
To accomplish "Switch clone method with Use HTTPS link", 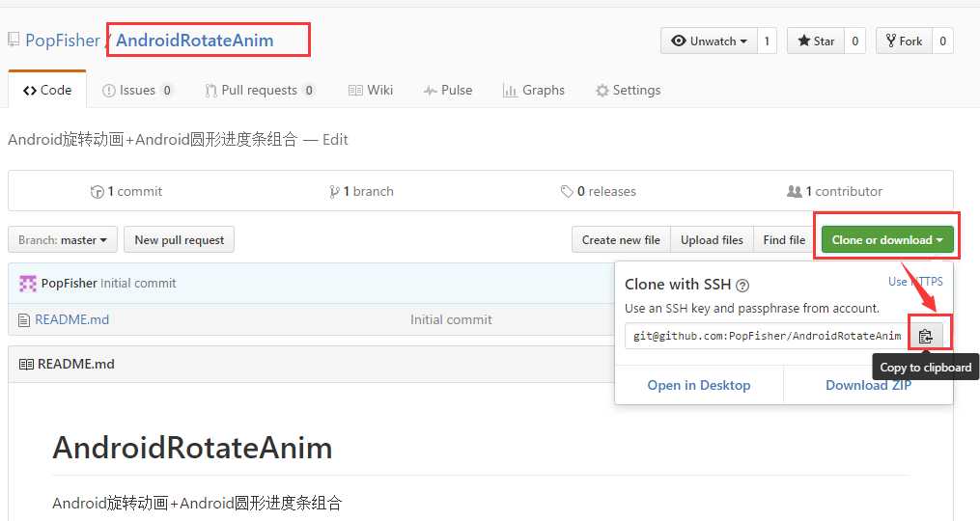I will (915, 282).
